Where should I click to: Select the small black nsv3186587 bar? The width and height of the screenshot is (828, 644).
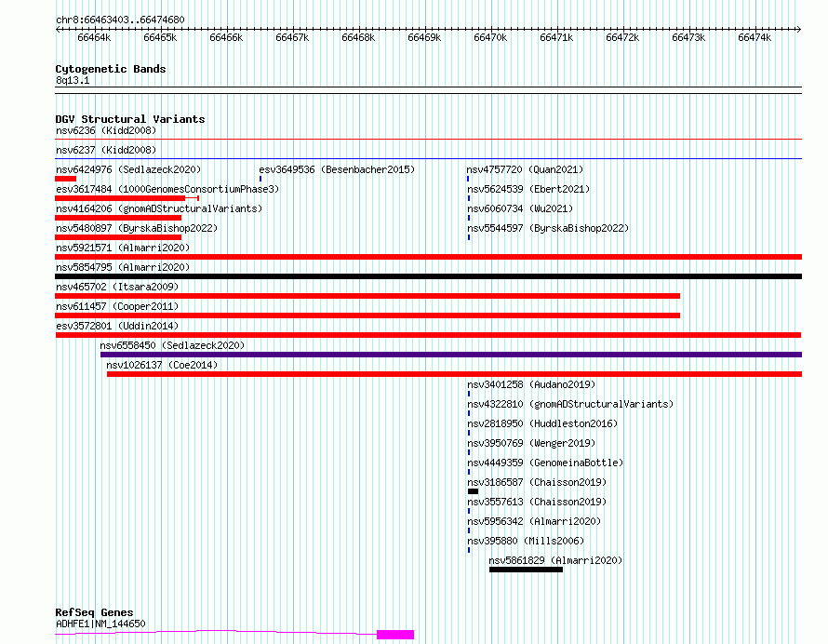pyautogui.click(x=474, y=491)
